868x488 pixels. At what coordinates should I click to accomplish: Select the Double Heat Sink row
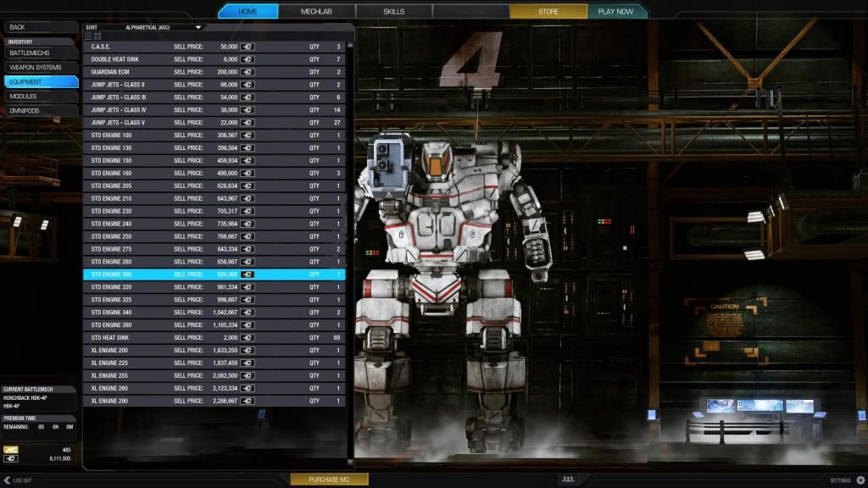(214, 59)
